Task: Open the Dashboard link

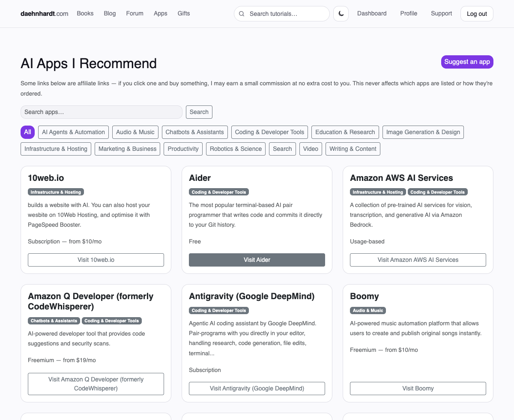Action: [x=372, y=14]
